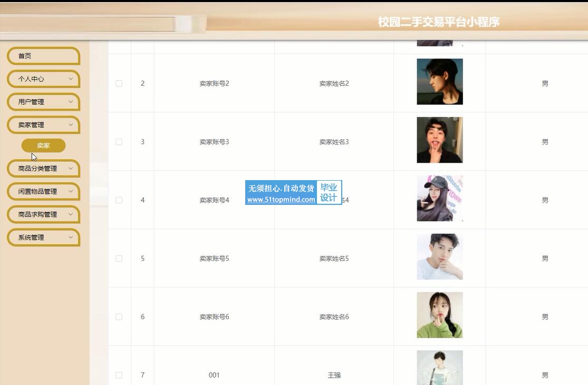Check the checkbox for row 2
Screen dimensions: 588x385
click(119, 83)
